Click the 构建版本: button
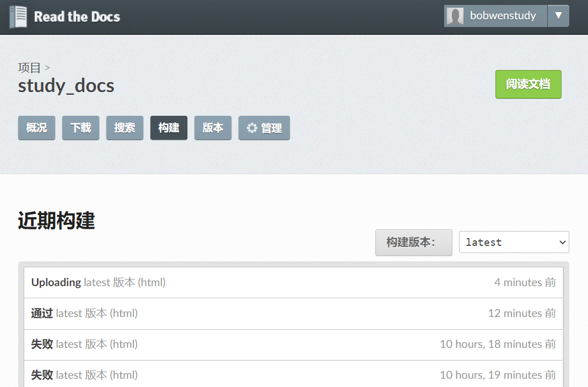 (x=414, y=243)
